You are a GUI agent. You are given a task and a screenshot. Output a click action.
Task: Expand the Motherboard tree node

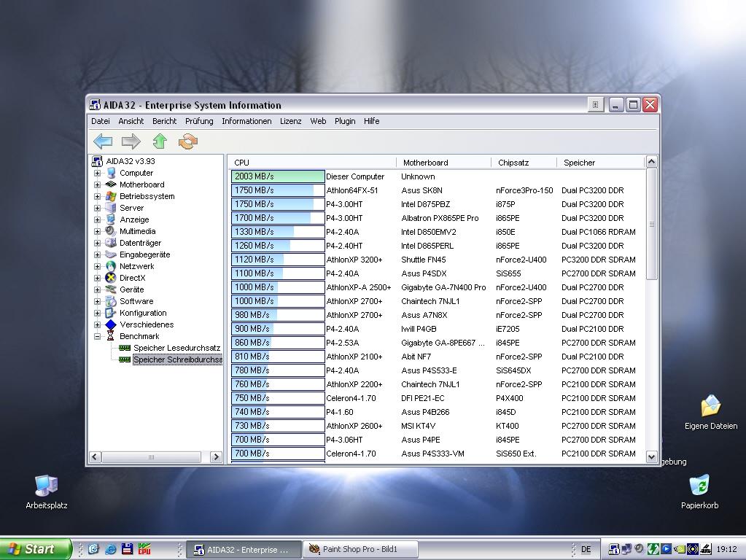pos(97,184)
